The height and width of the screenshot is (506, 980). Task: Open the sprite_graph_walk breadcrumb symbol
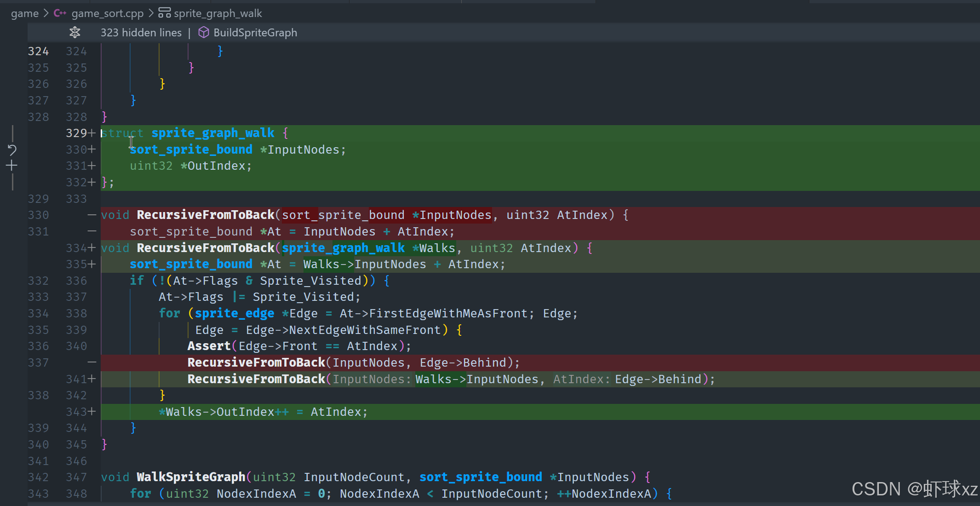pyautogui.click(x=218, y=13)
